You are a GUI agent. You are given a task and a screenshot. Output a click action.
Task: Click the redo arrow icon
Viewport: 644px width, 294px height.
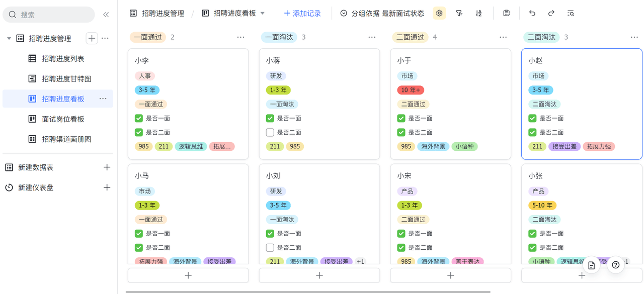tap(551, 14)
